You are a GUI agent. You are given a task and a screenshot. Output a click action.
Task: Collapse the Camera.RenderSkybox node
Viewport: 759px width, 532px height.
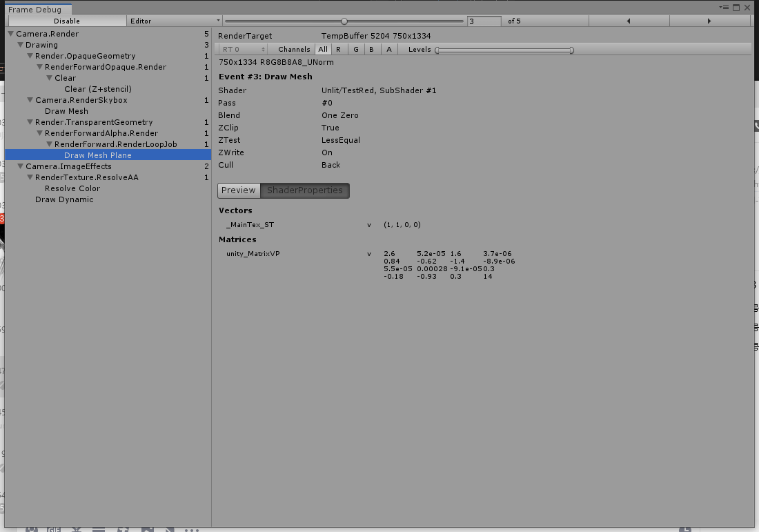pyautogui.click(x=30, y=100)
